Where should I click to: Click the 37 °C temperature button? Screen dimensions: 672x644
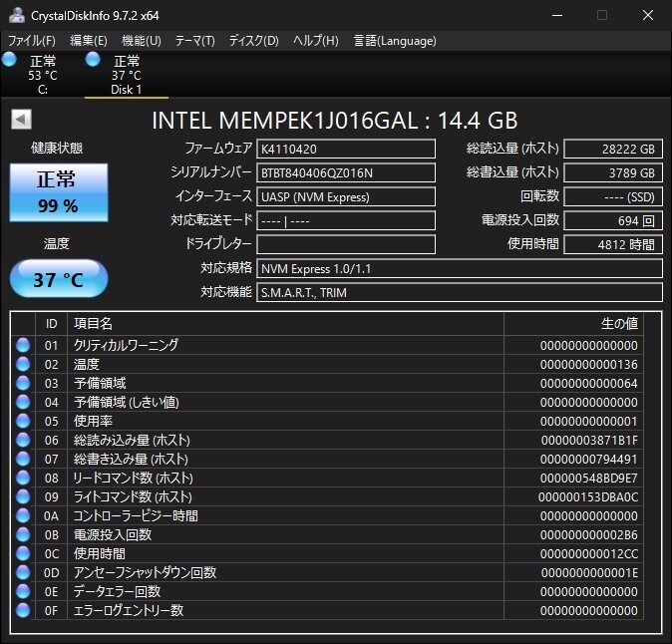tap(57, 279)
